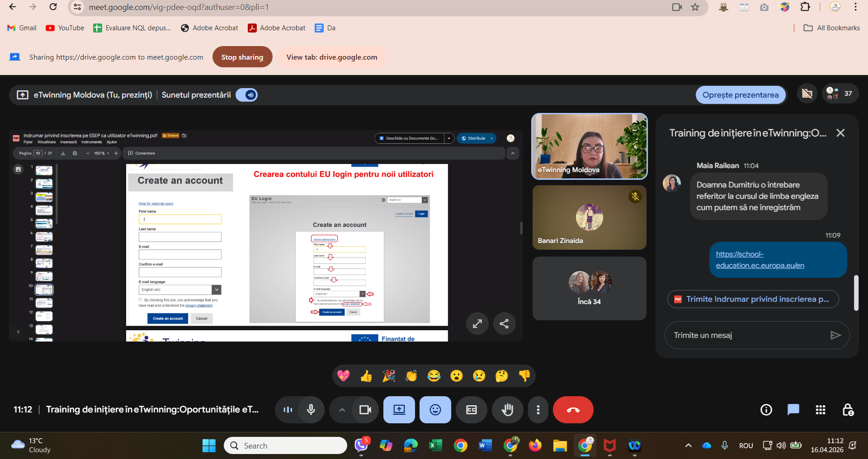The image size is (868, 459).
Task: Open the send reaction emoji button
Action: click(x=435, y=410)
